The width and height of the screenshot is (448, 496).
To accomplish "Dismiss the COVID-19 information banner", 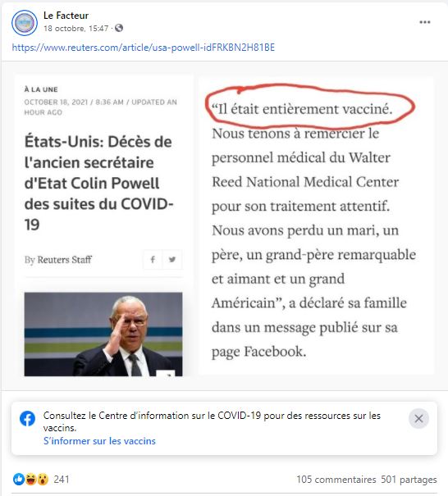I will (418, 418).
